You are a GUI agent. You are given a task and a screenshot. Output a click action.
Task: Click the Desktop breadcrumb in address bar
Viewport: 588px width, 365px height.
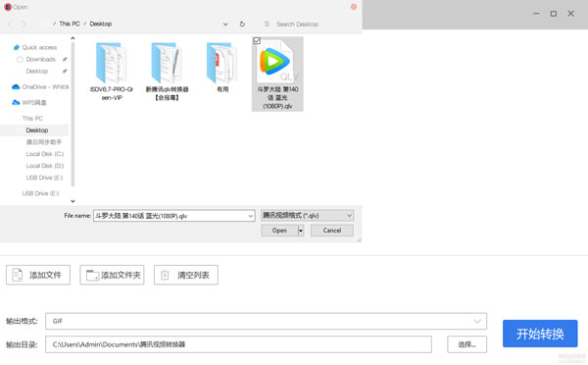(x=101, y=24)
